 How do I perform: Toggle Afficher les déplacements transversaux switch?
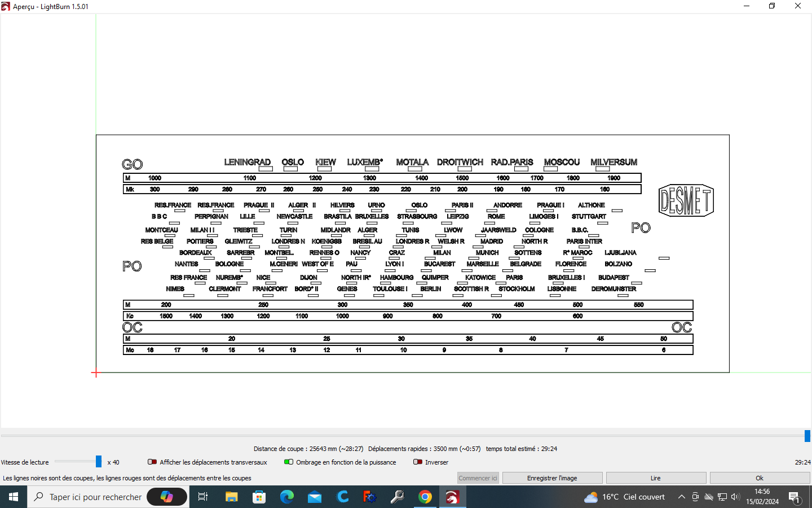(x=152, y=462)
